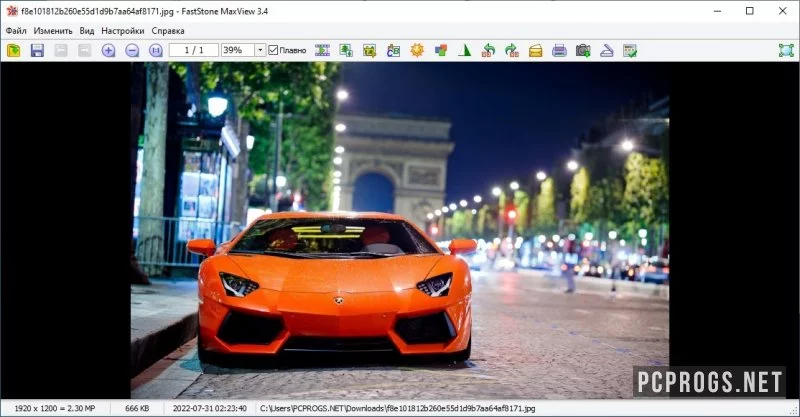This screenshot has height=417, width=800.
Task: Adjust lighting with the sun icon
Action: [x=417, y=50]
